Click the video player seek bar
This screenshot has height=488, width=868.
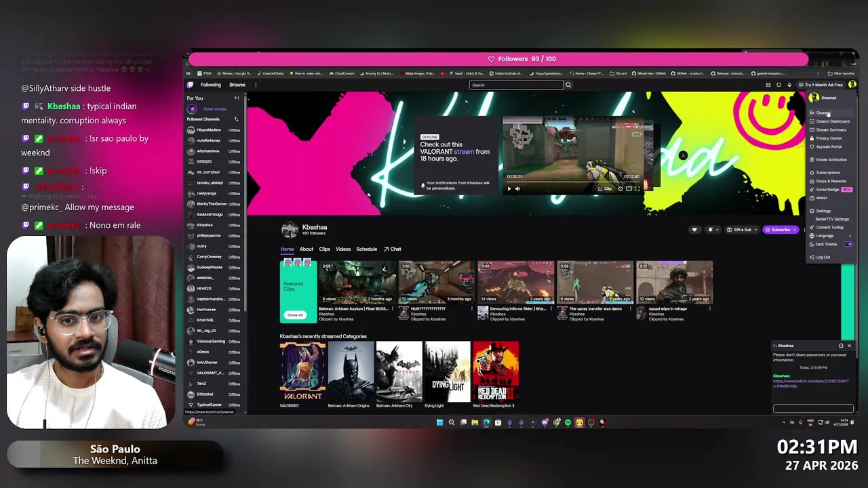(573, 182)
